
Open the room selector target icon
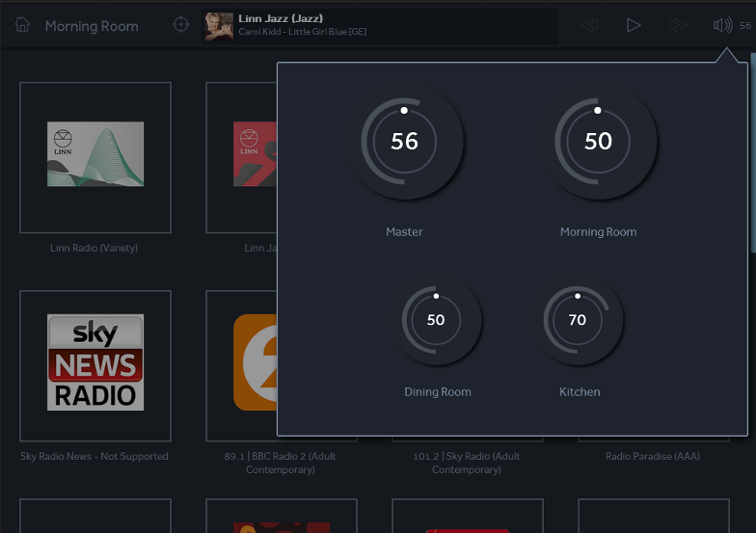181,25
